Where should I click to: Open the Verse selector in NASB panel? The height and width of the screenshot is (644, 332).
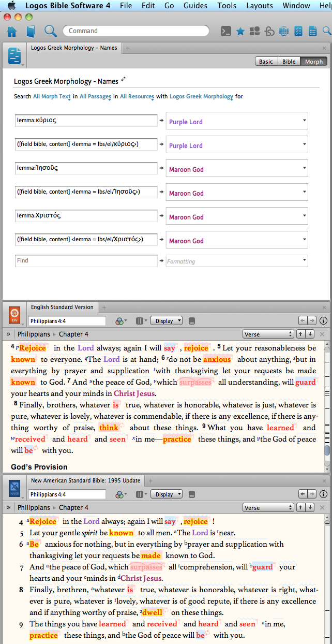tap(268, 507)
